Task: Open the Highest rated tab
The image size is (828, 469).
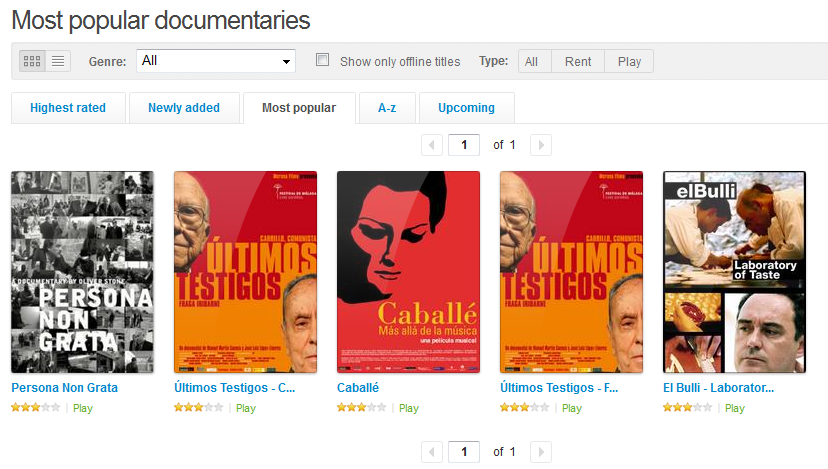Action: click(68, 108)
